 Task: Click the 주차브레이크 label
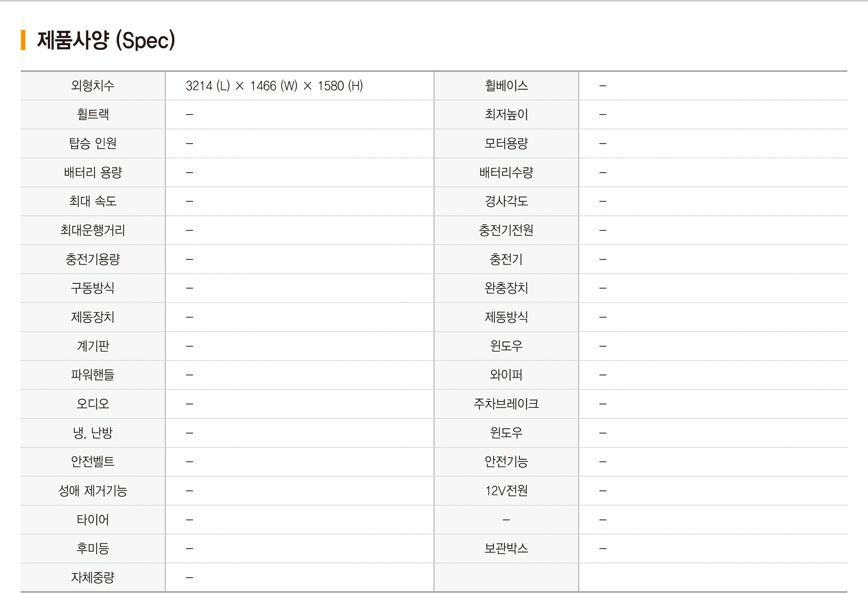(506, 404)
